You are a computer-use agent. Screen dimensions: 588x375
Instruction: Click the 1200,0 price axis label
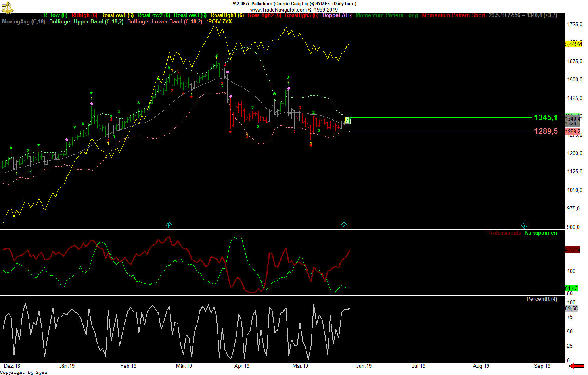[x=575, y=154]
